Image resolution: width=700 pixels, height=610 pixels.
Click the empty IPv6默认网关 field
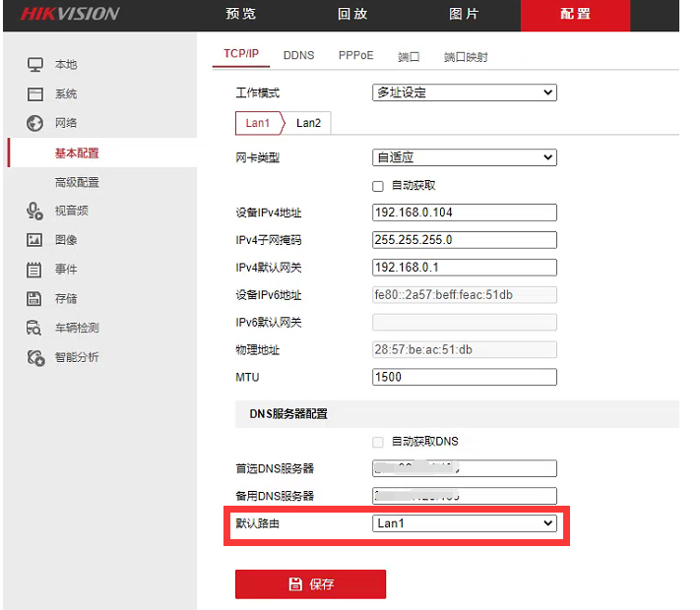(465, 322)
